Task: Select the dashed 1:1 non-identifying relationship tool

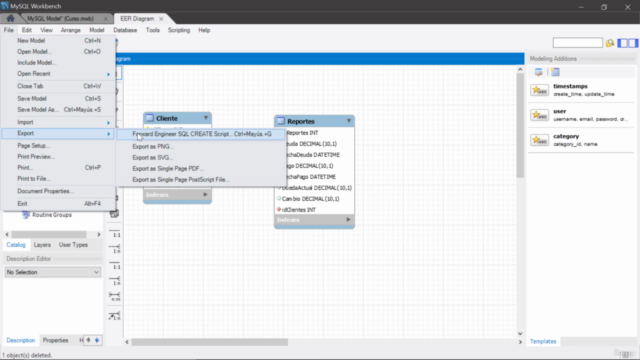Action: [115, 233]
